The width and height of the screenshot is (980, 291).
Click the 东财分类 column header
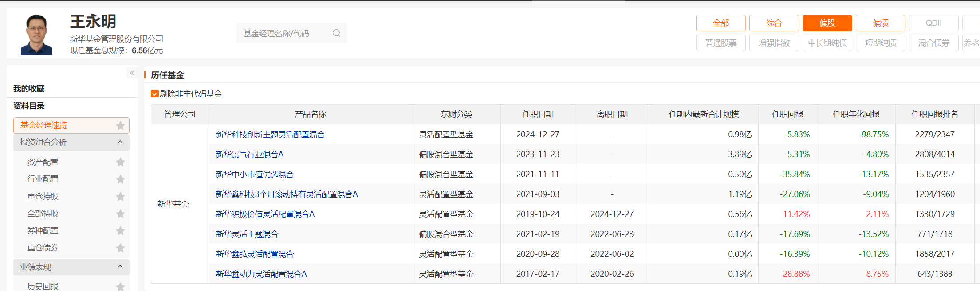pos(456,114)
